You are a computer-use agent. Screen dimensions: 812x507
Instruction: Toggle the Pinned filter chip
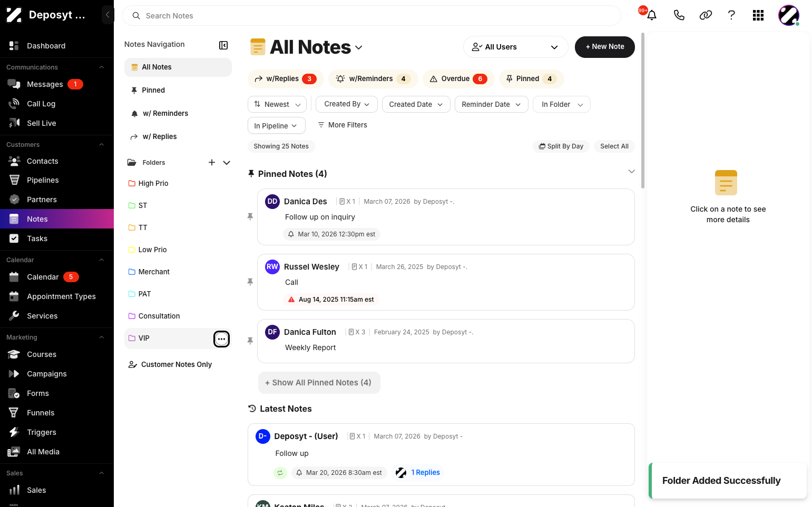532,79
